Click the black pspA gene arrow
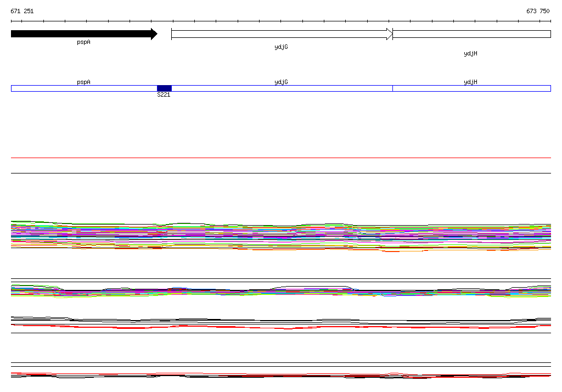Screen dimensions: 562x392 (84, 34)
